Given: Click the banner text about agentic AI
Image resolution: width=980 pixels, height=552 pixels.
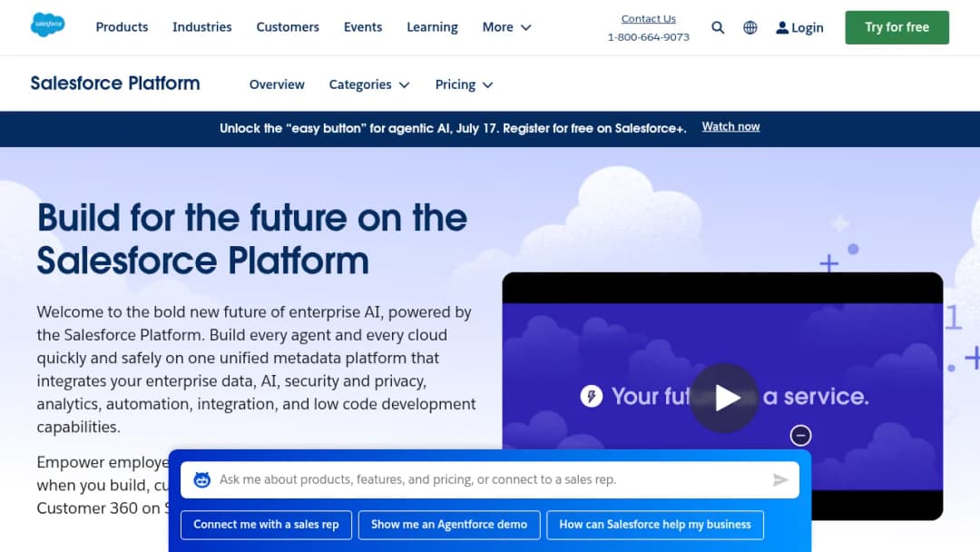Looking at the screenshot, I should click(453, 128).
